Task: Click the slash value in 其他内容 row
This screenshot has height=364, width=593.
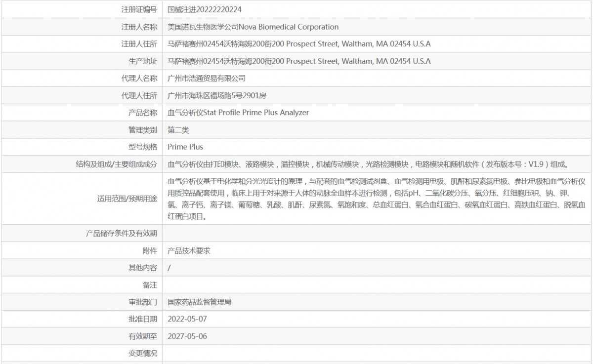Action: pos(169,267)
